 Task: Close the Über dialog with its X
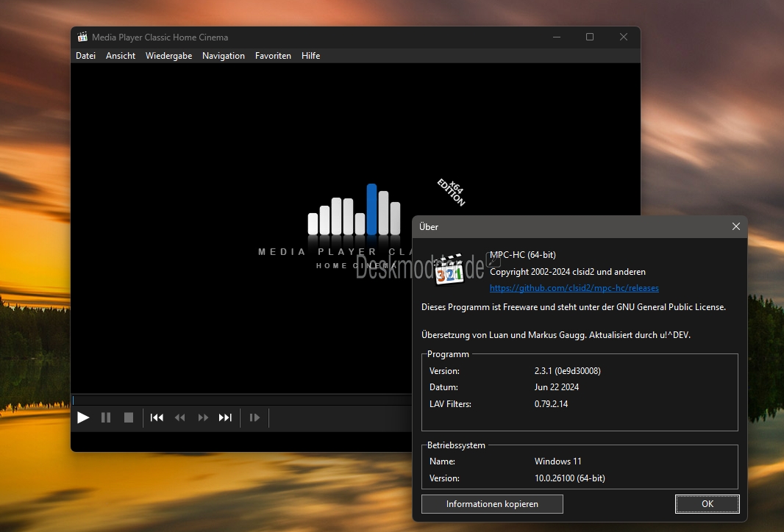coord(736,226)
